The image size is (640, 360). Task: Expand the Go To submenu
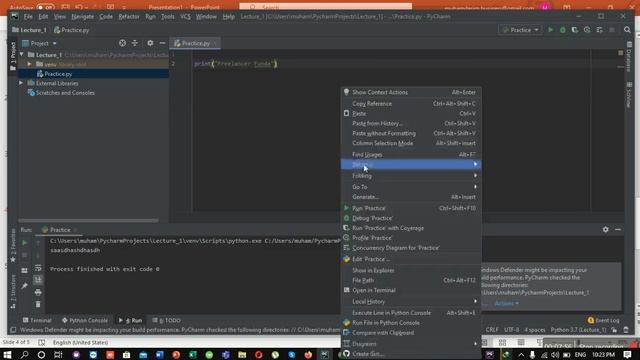pos(411,187)
